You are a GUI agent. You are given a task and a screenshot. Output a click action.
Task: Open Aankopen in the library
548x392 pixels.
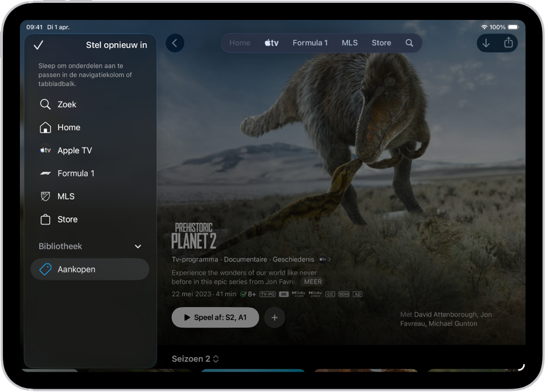[x=90, y=269]
